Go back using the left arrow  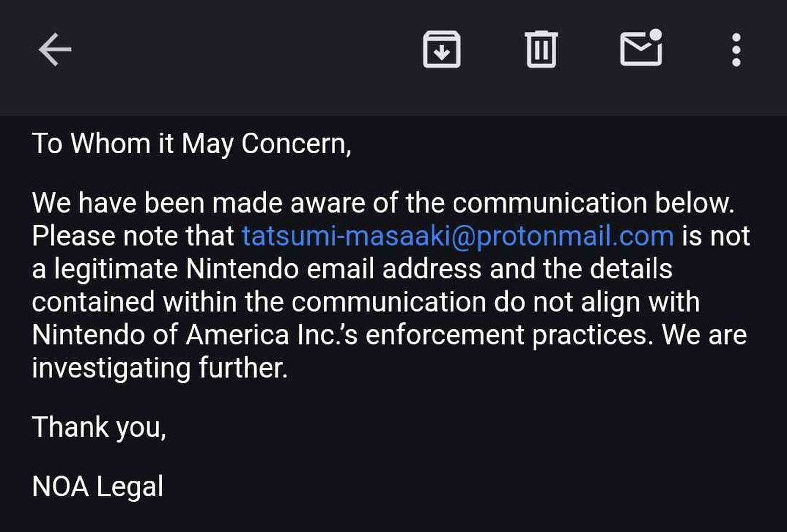(55, 50)
